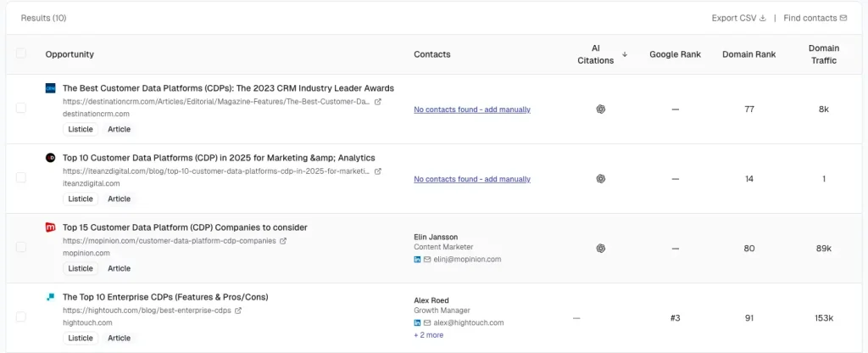Click contact name Alex Roed
Image resolution: width=868 pixels, height=353 pixels.
431,300
